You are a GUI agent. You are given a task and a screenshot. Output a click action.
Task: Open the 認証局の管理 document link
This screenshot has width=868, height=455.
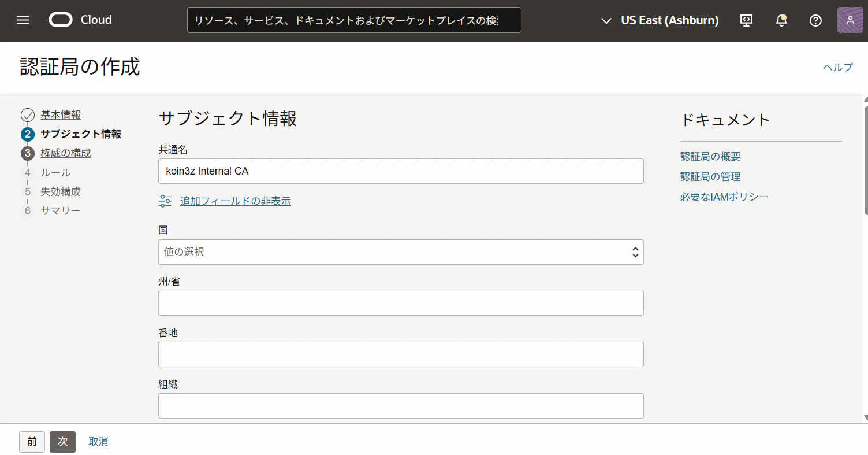[x=710, y=177]
